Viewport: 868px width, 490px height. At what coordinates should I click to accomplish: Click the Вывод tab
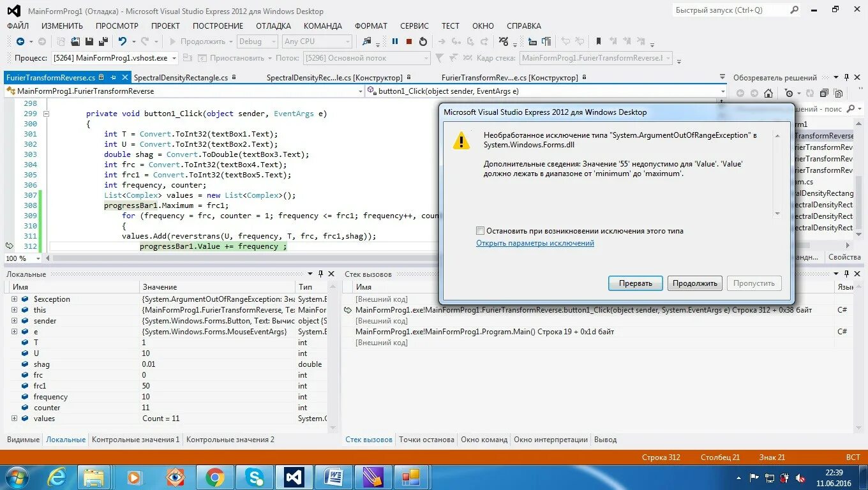[605, 440]
